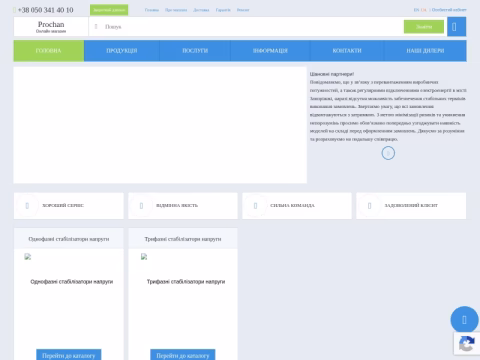Click the large white banner slider area

point(160,125)
